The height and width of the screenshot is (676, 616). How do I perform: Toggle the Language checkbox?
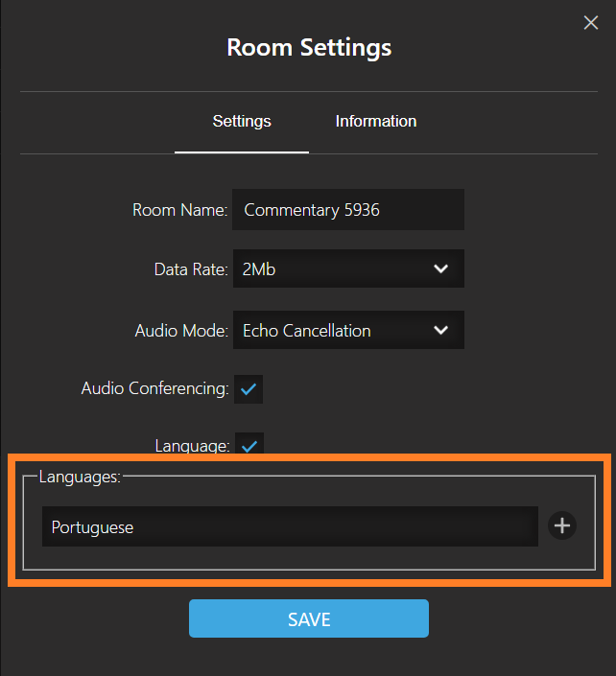point(249,444)
